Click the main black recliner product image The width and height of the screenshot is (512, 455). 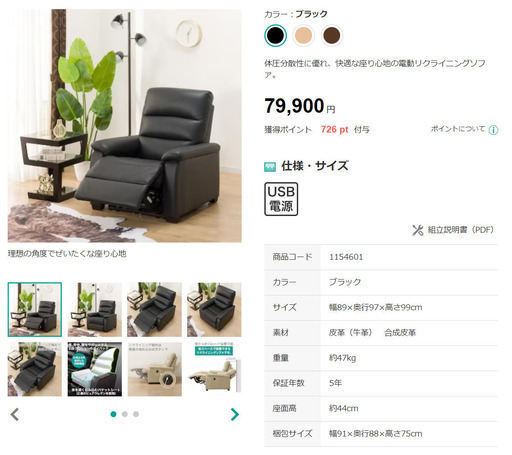click(125, 126)
